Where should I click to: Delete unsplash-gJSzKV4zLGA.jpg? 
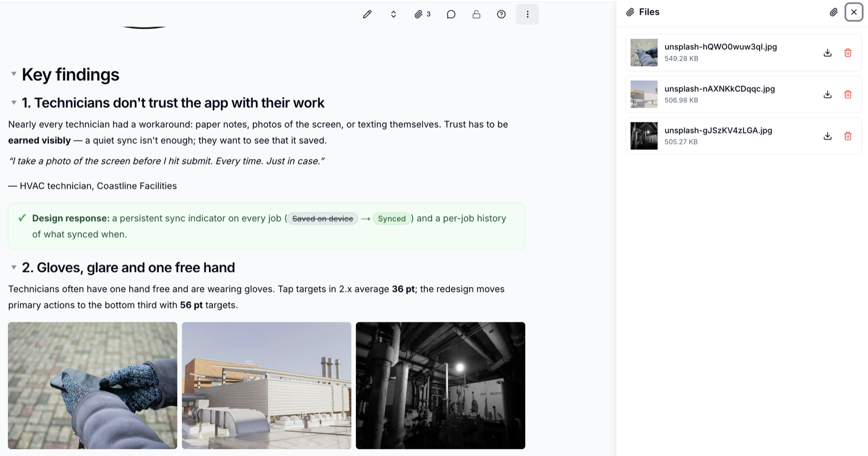click(848, 136)
